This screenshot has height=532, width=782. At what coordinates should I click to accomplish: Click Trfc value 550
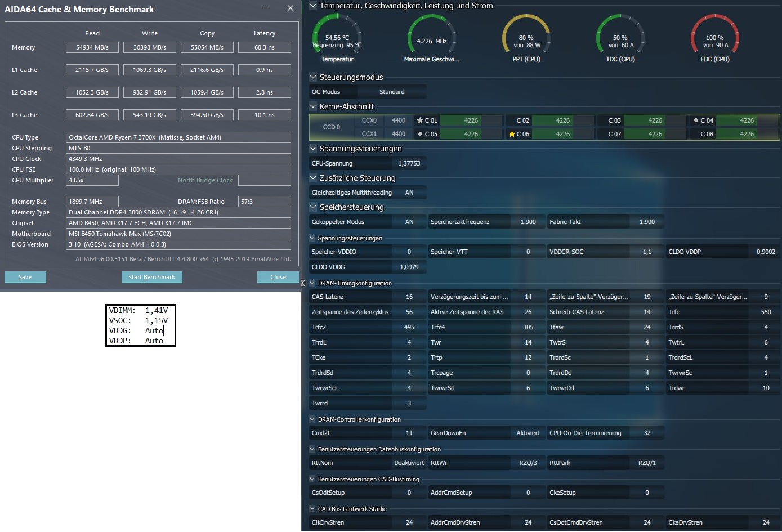click(x=766, y=312)
